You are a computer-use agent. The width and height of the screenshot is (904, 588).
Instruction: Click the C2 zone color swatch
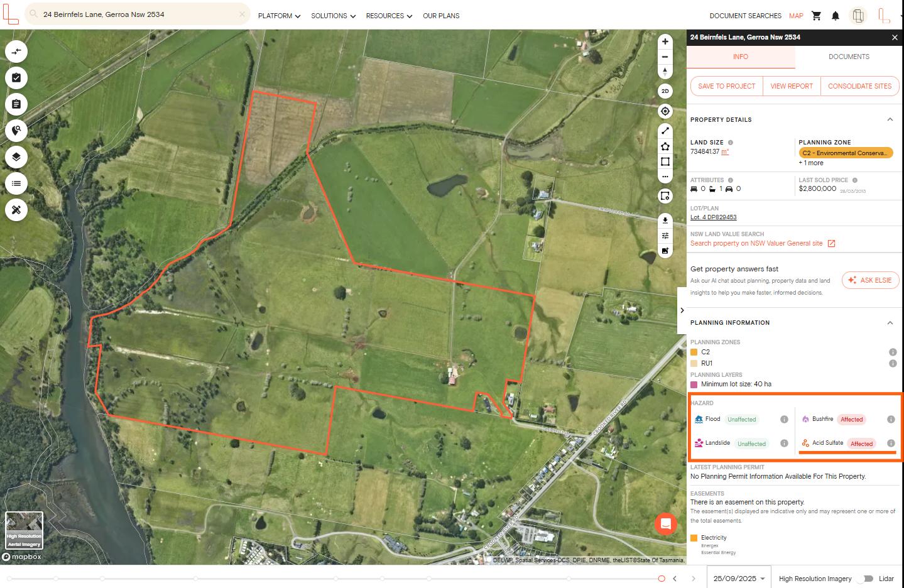[694, 352]
